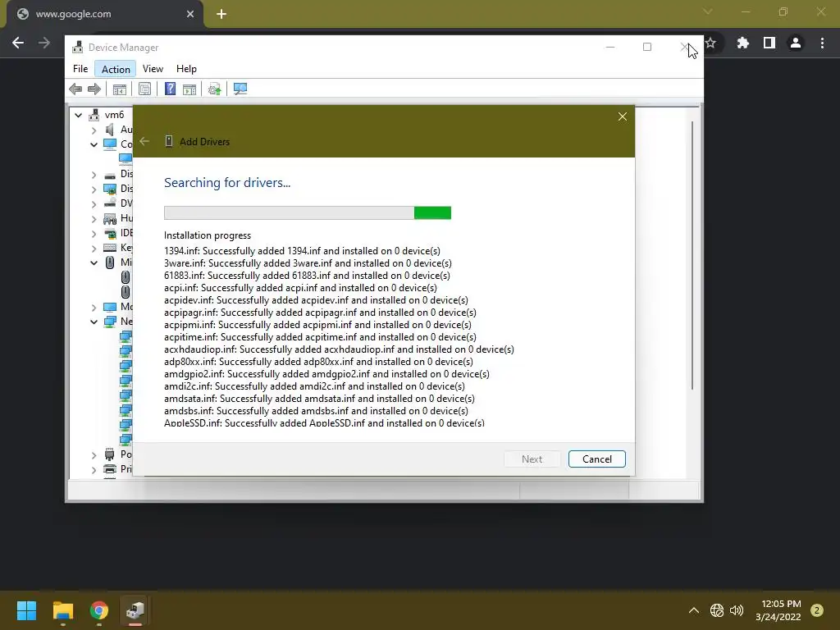The height and width of the screenshot is (630, 840).
Task: Open the File menu in Device Manager
Action: coord(80,69)
